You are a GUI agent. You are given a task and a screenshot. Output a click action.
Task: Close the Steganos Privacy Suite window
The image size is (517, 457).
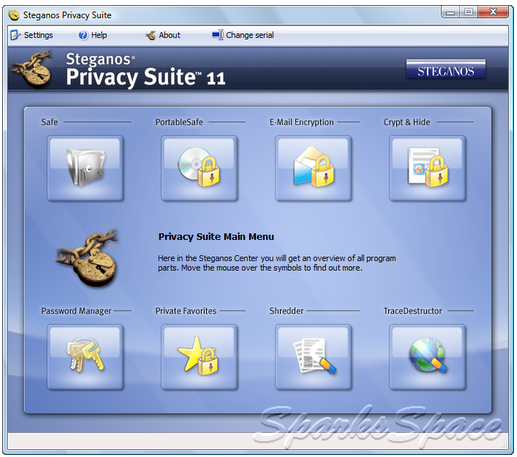493,12
